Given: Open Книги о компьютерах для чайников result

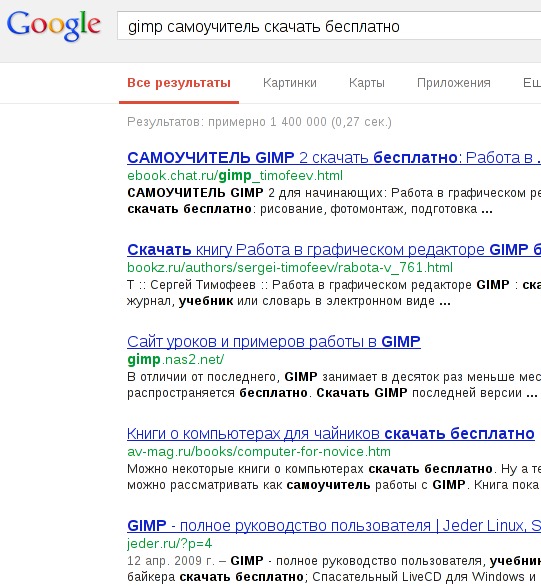Looking at the screenshot, I should click(331, 434).
